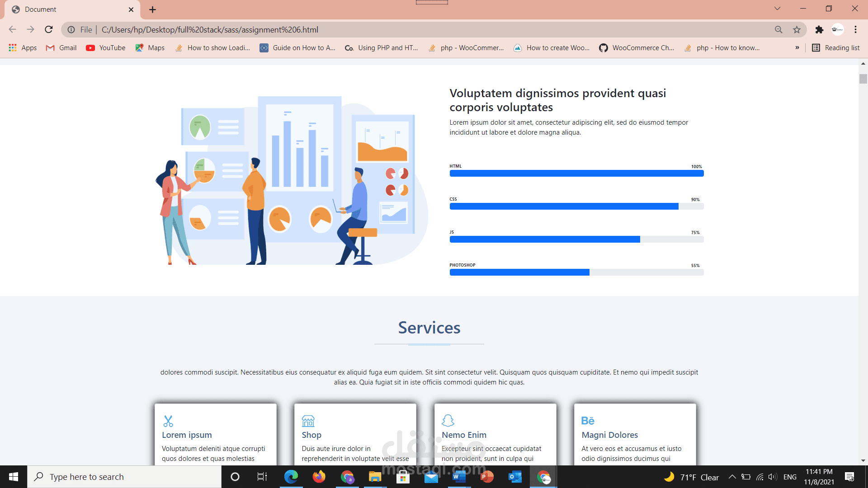Screen dimensions: 868x488
Task: Open Microsoft Edge from the taskbar
Action: tap(291, 477)
